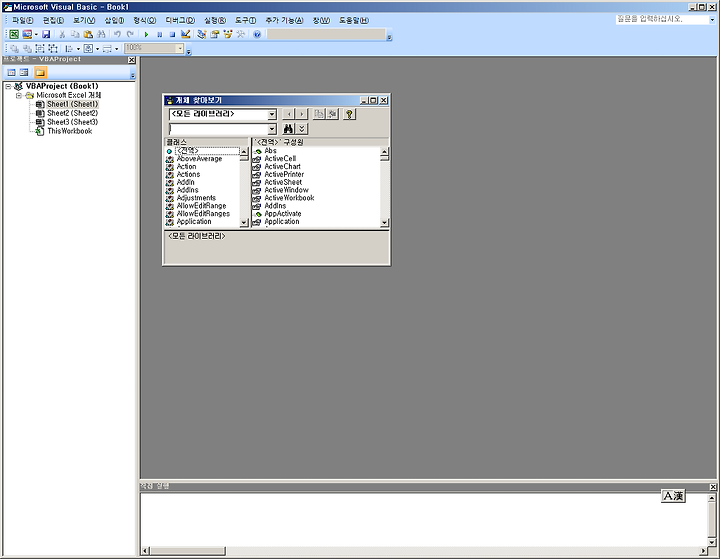Open the Properties Window toolbar icon
Viewport: 720px width, 559px height.
(214, 34)
